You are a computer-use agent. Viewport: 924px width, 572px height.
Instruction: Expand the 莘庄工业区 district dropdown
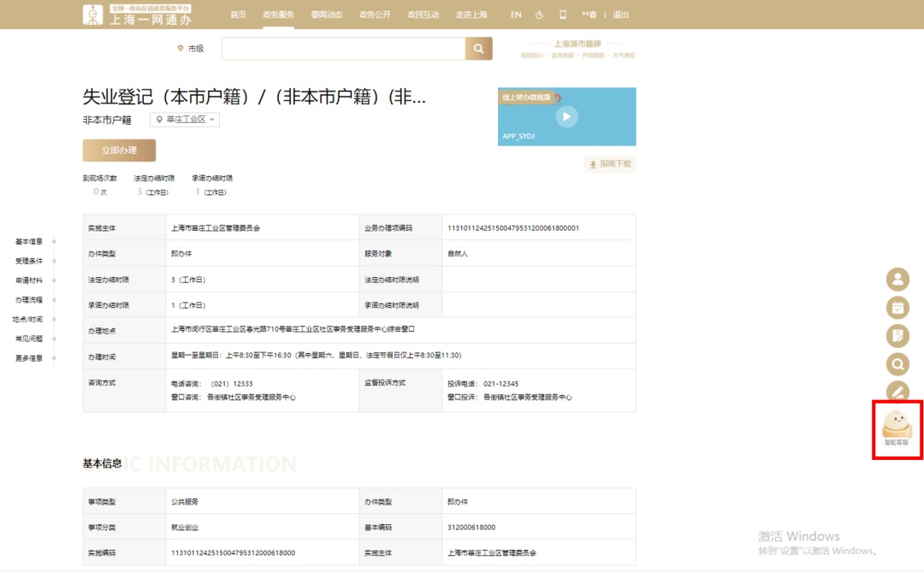[x=185, y=120]
